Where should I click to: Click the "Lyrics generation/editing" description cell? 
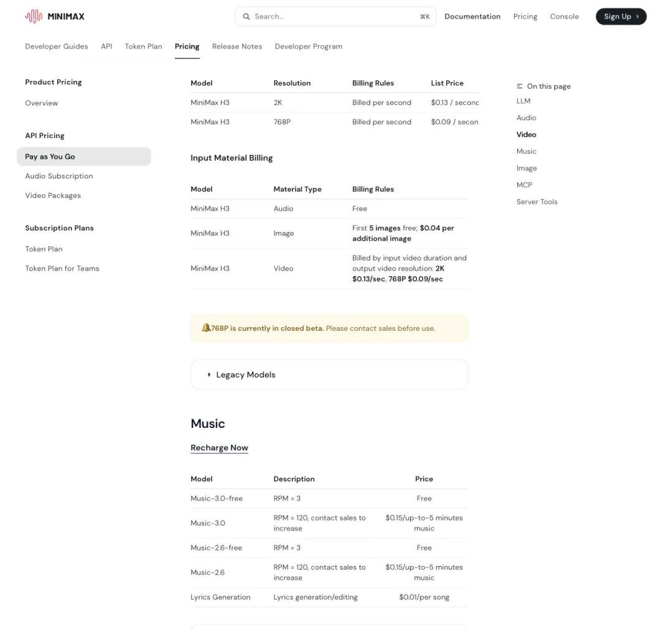(x=315, y=597)
